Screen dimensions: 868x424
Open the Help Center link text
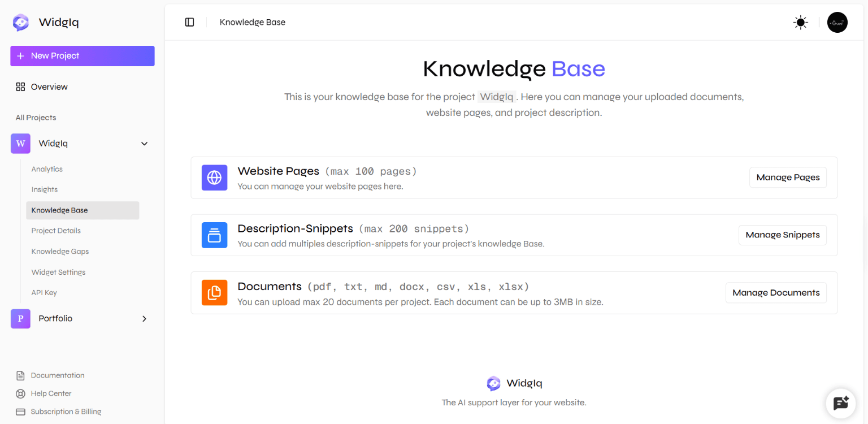click(x=51, y=393)
